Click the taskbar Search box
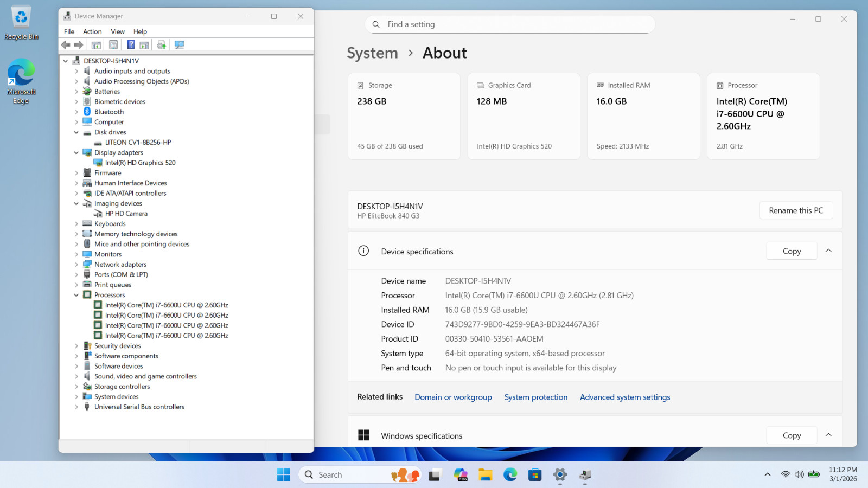 point(360,475)
